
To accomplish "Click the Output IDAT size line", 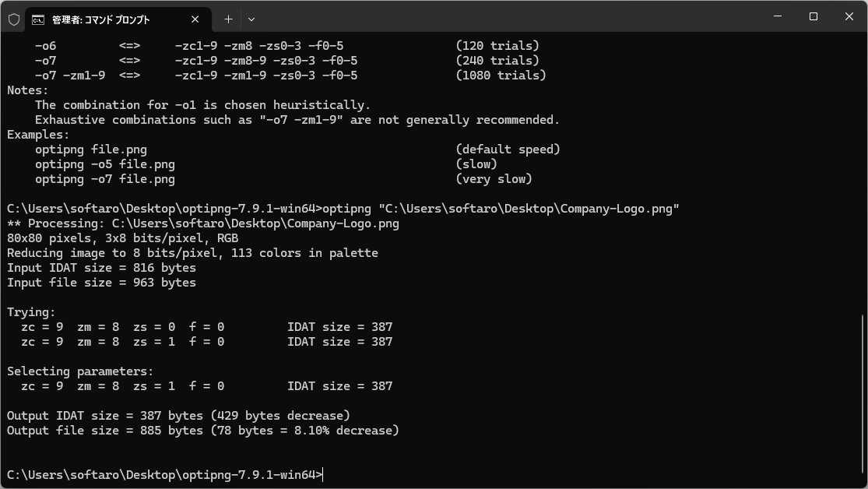I will coord(178,415).
